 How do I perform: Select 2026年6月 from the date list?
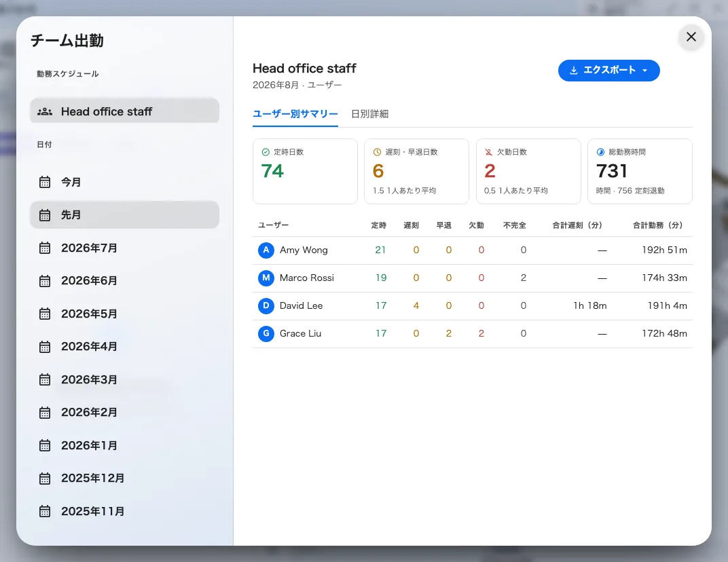pos(124,281)
